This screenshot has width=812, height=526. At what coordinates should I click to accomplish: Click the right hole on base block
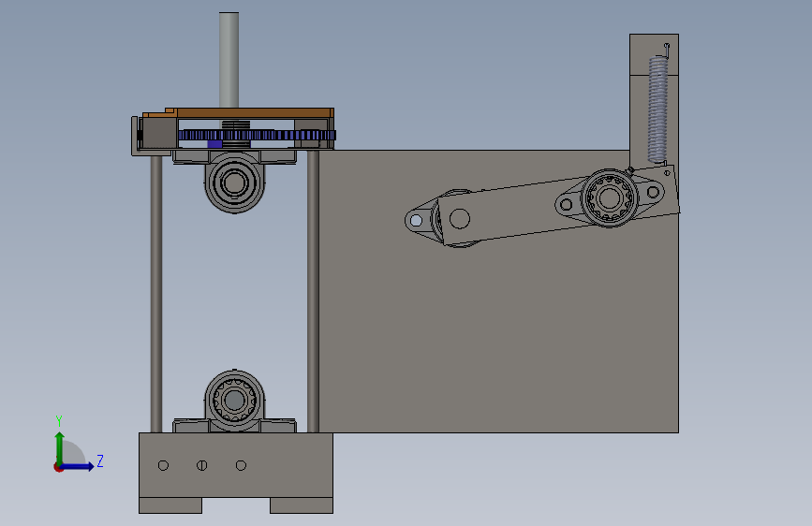click(x=241, y=465)
